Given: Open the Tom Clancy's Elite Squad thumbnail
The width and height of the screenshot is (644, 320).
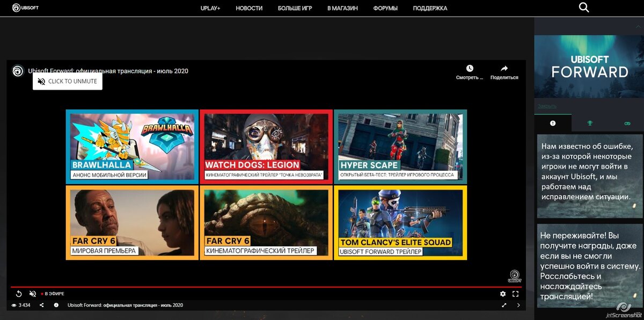Looking at the screenshot, I should 400,223.
